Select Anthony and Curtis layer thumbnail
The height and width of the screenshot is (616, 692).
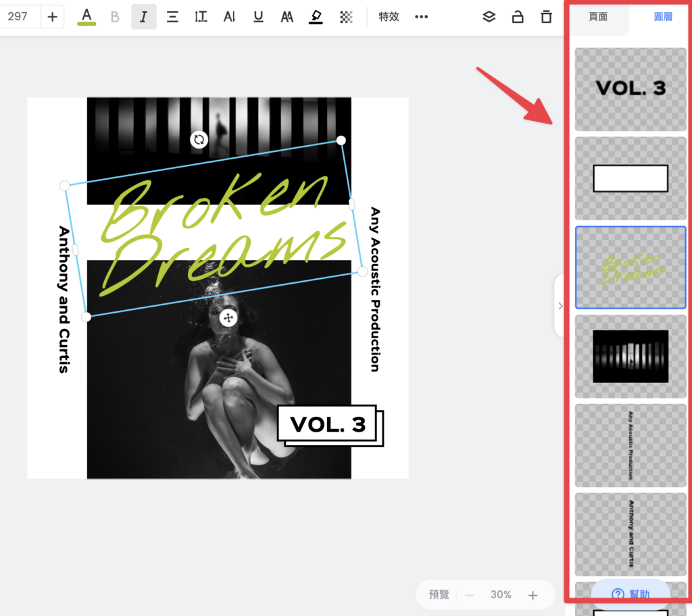[x=631, y=534]
